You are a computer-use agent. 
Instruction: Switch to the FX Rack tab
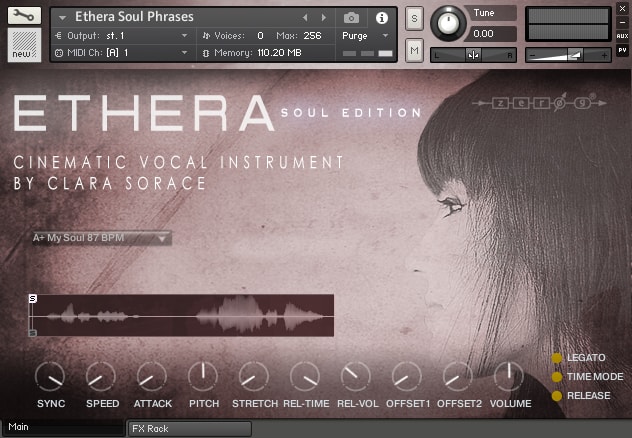[x=189, y=429]
